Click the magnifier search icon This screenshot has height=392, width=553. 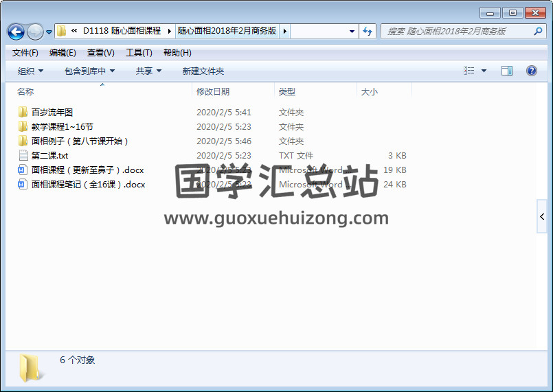point(538,32)
